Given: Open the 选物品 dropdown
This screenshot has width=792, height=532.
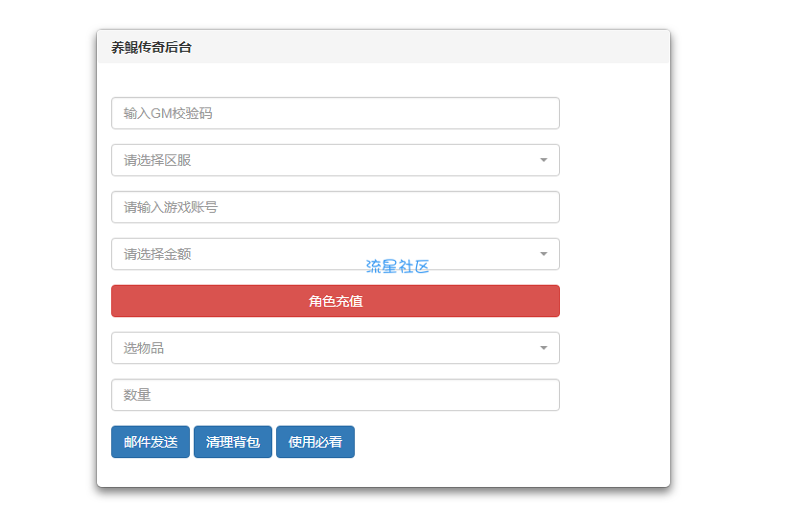Looking at the screenshot, I should [x=336, y=348].
